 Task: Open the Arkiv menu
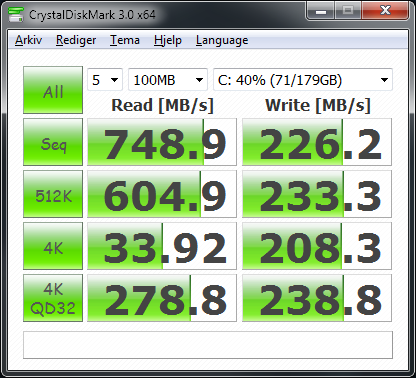29,40
